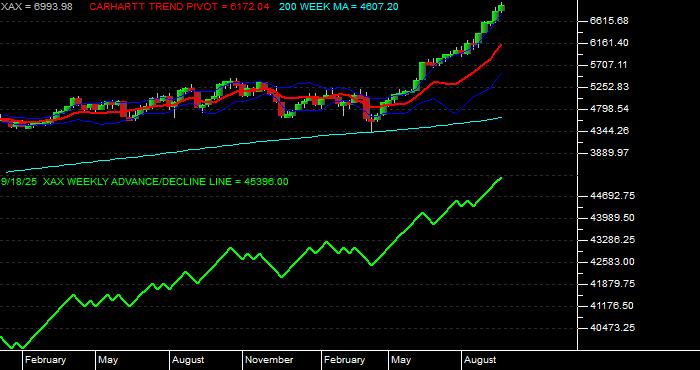Viewport: 700px width, 370px height.
Task: Click the XAX = 6993.98 index value
Action: pyautogui.click(x=36, y=7)
